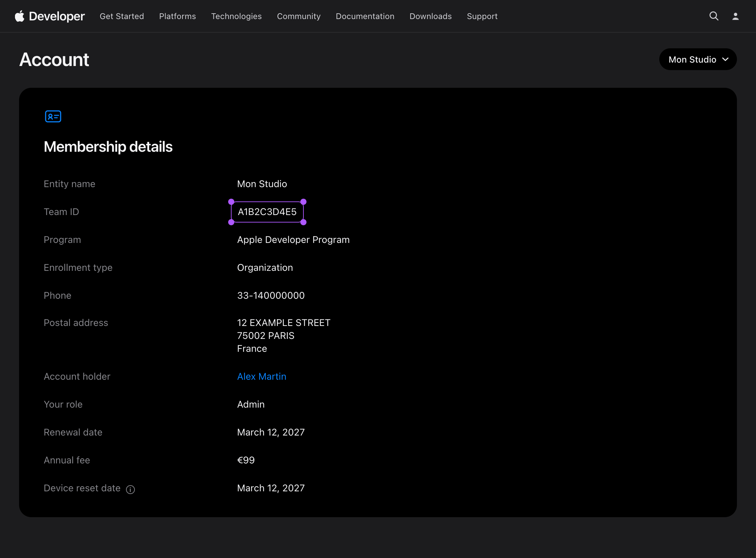Click the annual fee value €99

pyautogui.click(x=246, y=460)
